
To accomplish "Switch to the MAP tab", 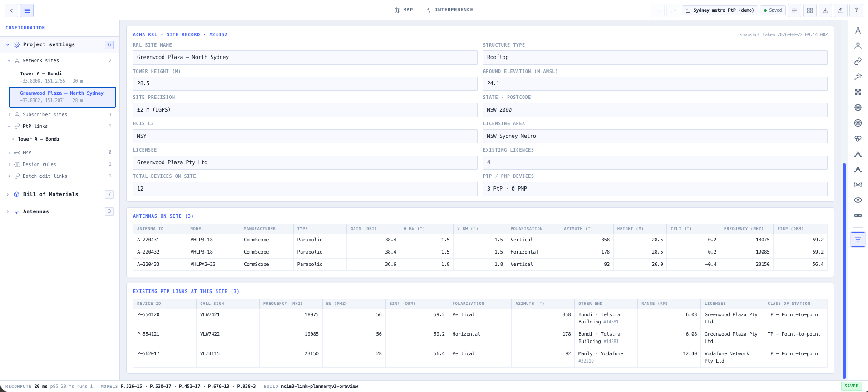I will (404, 10).
